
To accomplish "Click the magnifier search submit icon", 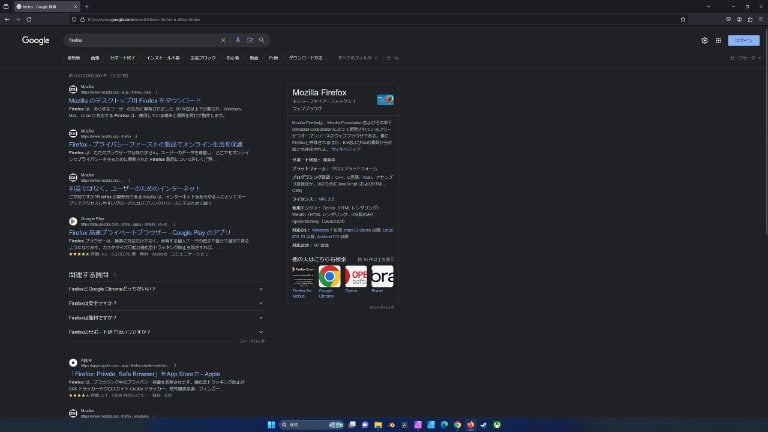I will (x=262, y=40).
